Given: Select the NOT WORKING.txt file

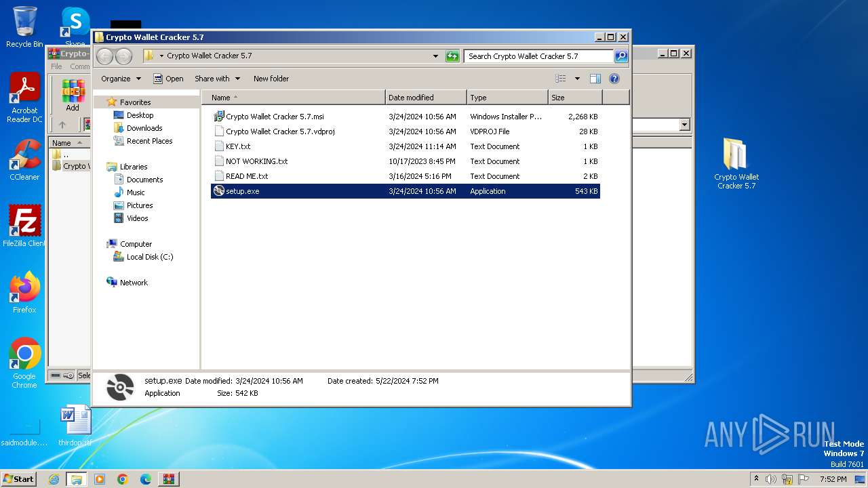Looking at the screenshot, I should 256,161.
